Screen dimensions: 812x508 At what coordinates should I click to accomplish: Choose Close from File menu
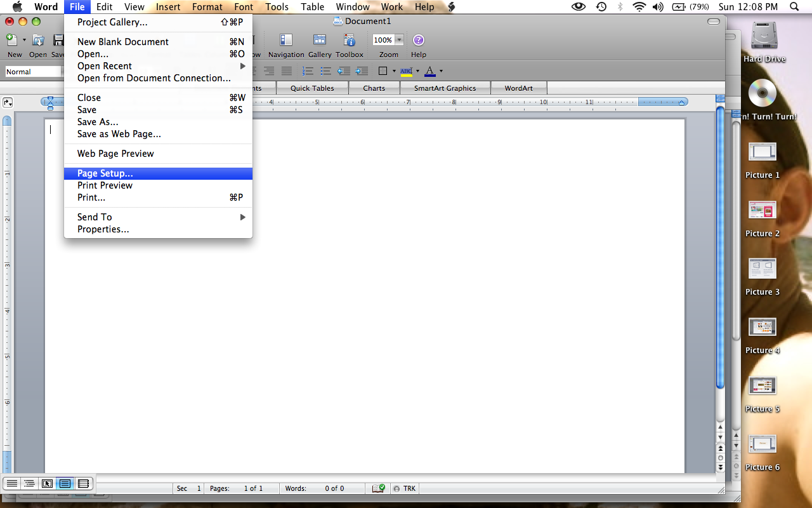[158, 98]
